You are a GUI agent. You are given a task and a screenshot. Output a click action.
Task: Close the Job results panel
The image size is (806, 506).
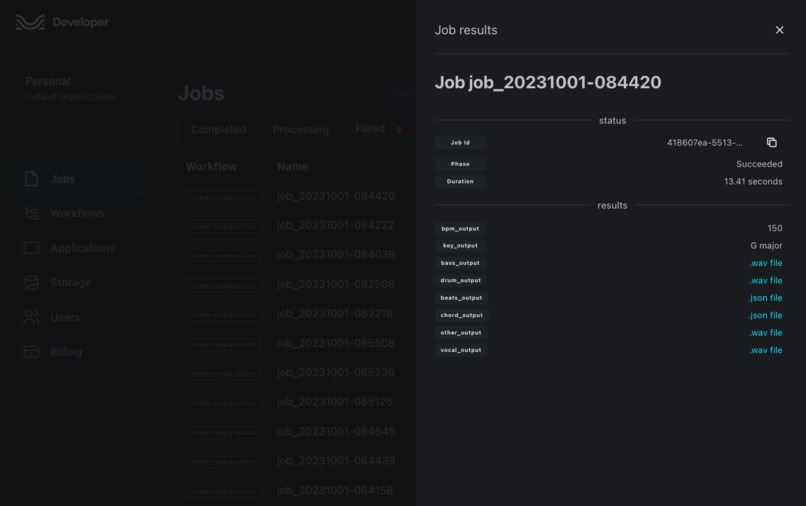pyautogui.click(x=779, y=30)
